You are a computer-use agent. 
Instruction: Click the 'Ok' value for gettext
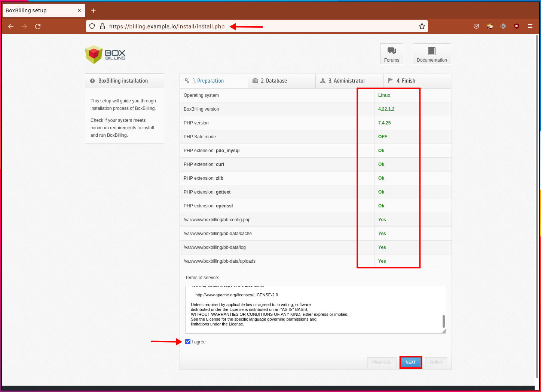tap(381, 192)
